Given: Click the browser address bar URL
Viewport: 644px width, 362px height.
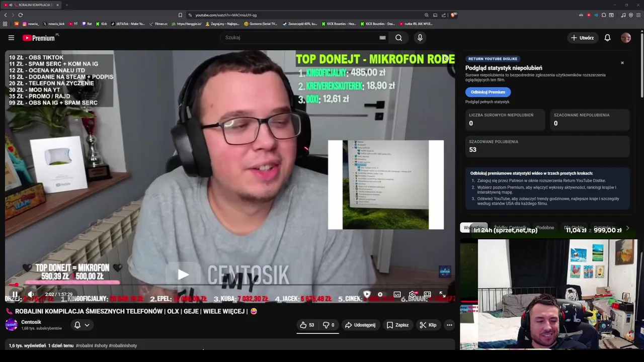Looking at the screenshot, I should coord(226,15).
